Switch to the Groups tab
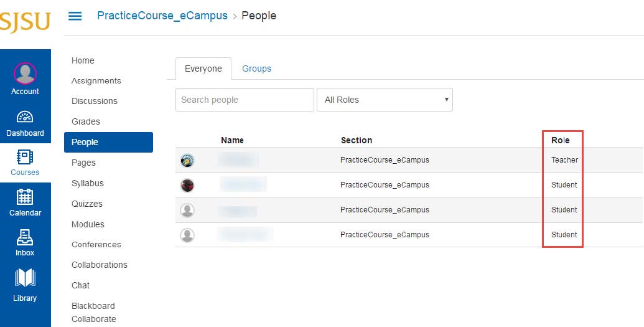Viewport: 644px width, 327px height. pyautogui.click(x=256, y=69)
